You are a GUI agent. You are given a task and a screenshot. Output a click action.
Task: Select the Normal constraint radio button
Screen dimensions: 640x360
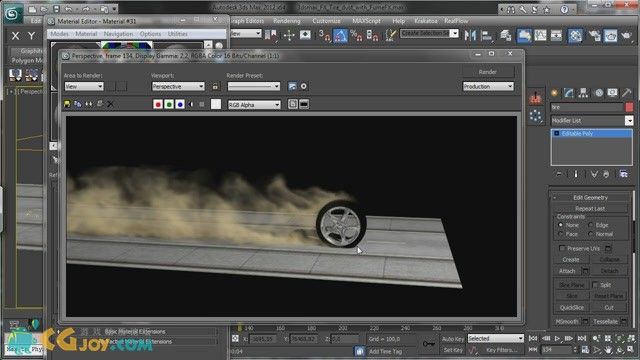(591, 234)
